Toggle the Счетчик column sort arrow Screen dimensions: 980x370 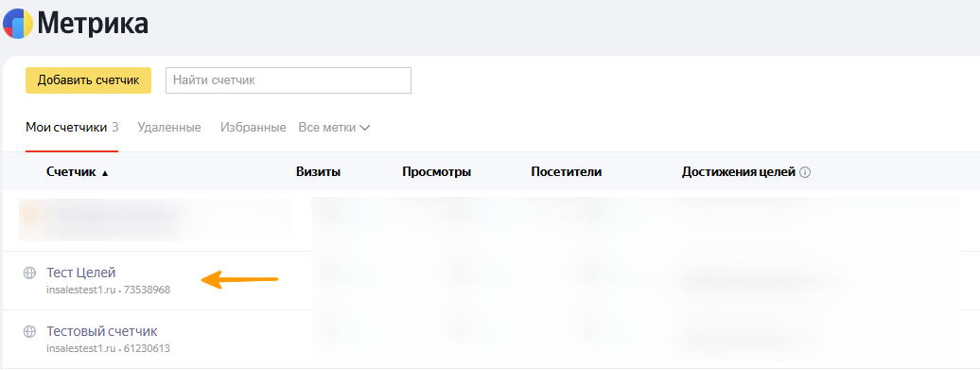coord(105,173)
